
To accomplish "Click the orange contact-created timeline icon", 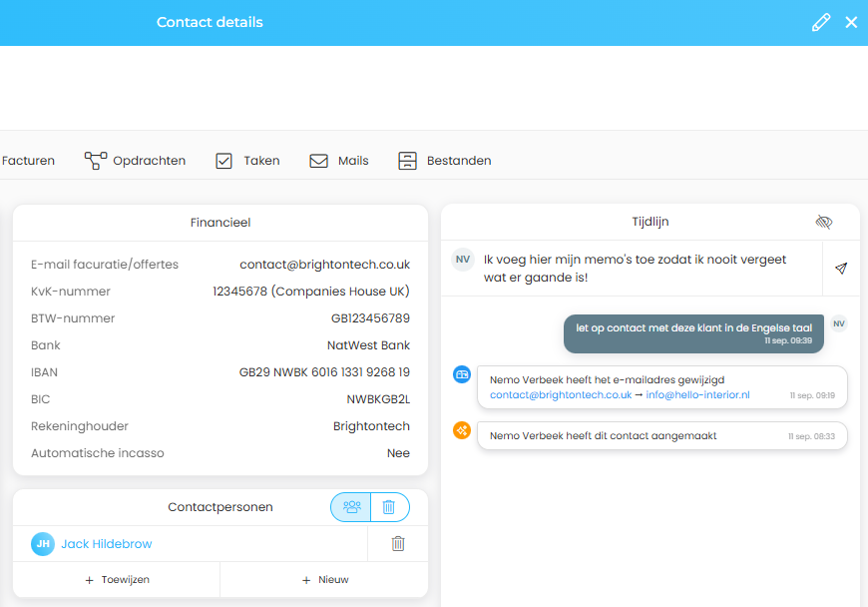I will click(x=462, y=430).
